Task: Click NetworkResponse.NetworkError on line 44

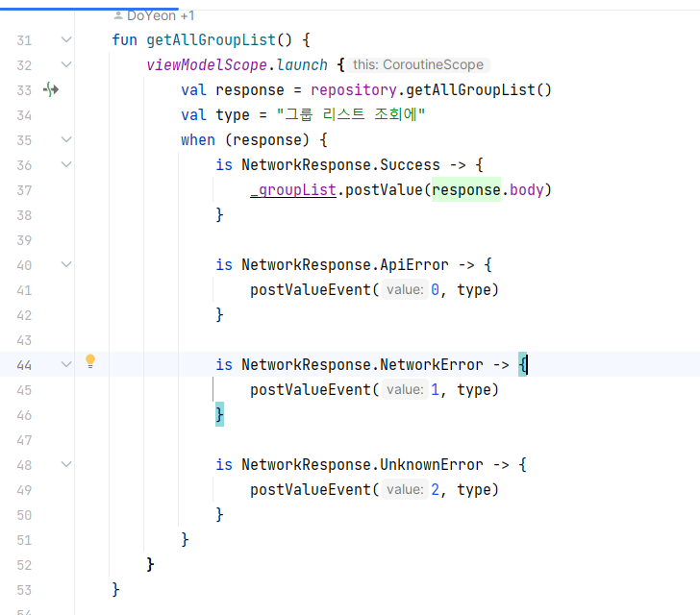Action: pyautogui.click(x=362, y=365)
